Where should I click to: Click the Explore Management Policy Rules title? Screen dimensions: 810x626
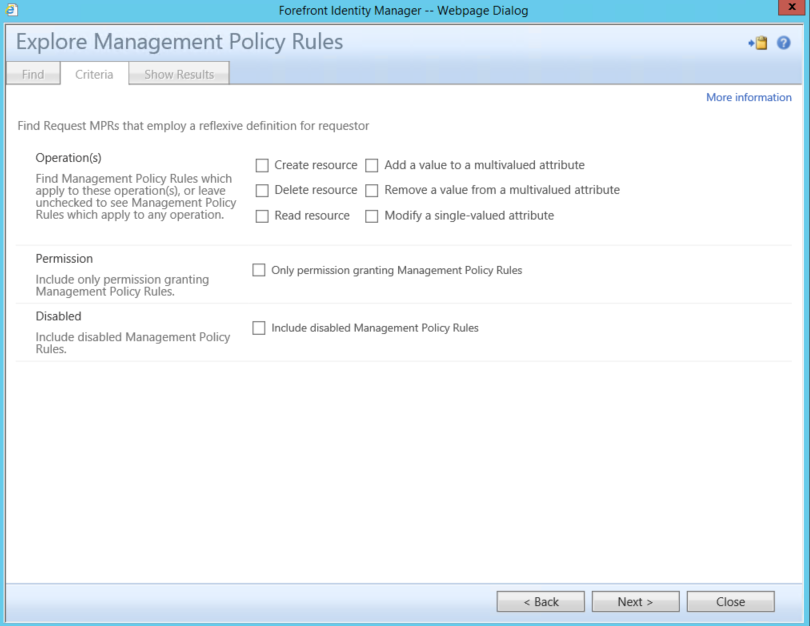click(179, 42)
